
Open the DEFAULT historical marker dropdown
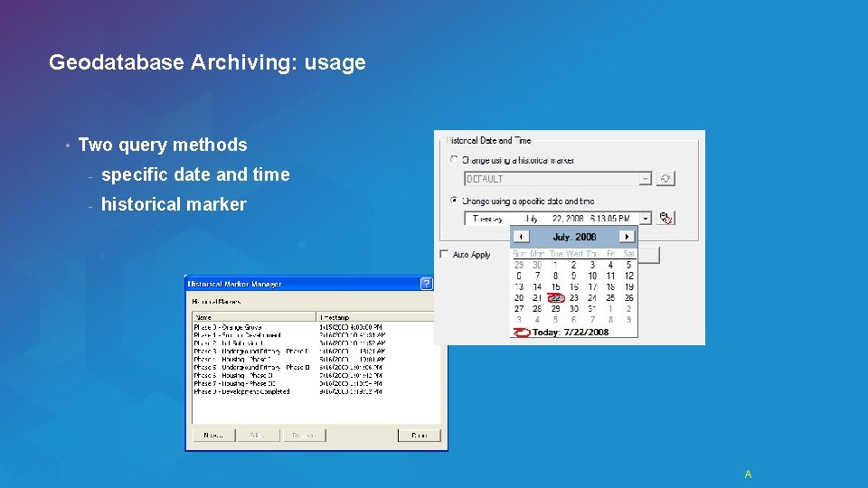[x=645, y=179]
